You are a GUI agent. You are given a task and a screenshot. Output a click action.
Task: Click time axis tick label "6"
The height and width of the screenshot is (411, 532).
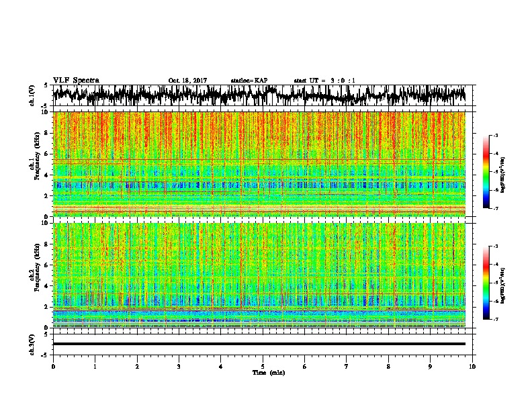pyautogui.click(x=305, y=367)
